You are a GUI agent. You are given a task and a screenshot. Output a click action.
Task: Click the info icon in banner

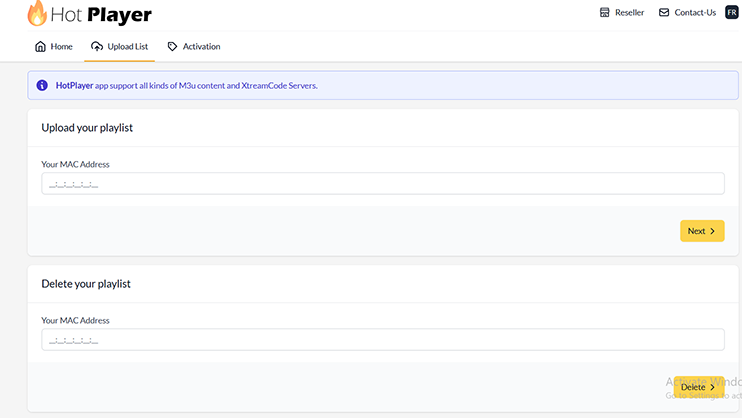(x=42, y=85)
